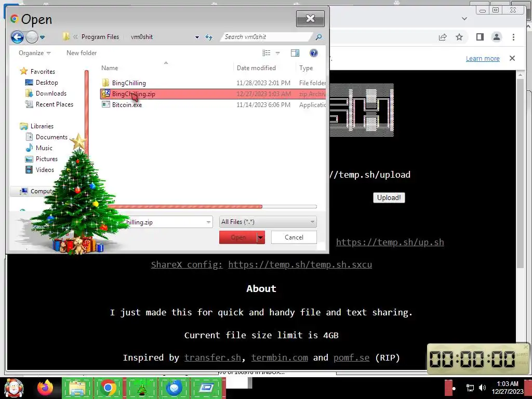
Task: Sort by the Name column header
Action: (110, 68)
